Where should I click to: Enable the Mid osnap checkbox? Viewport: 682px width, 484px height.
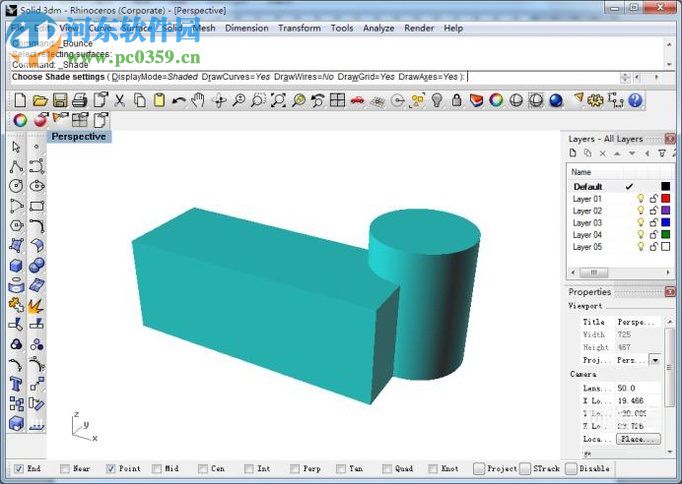click(x=157, y=468)
